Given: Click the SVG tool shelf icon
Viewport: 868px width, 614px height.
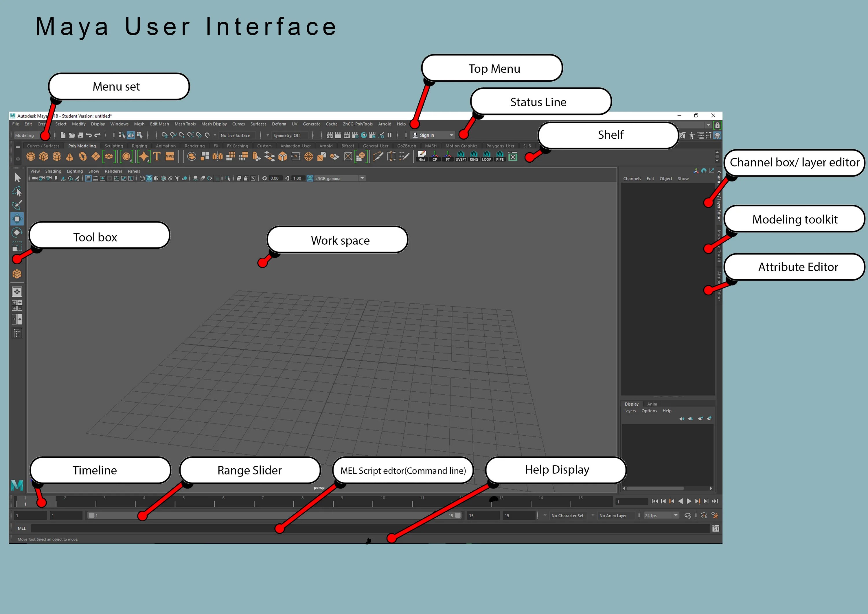Looking at the screenshot, I should point(170,156).
